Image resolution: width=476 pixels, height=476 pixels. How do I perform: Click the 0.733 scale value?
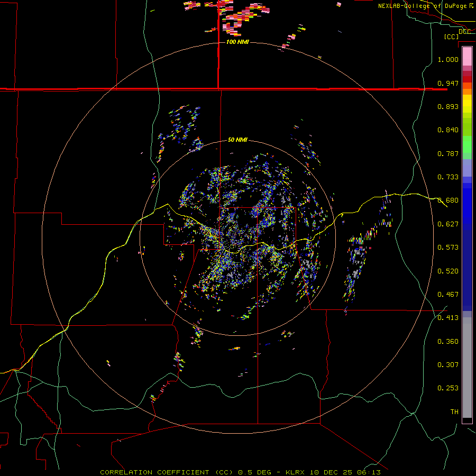(448, 177)
